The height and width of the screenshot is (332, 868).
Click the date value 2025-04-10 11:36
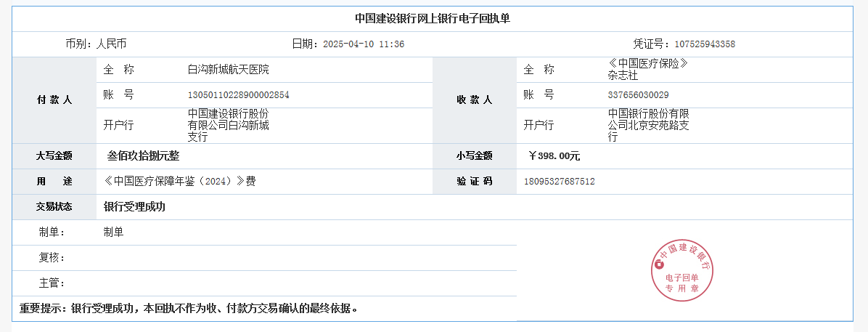[x=363, y=45]
